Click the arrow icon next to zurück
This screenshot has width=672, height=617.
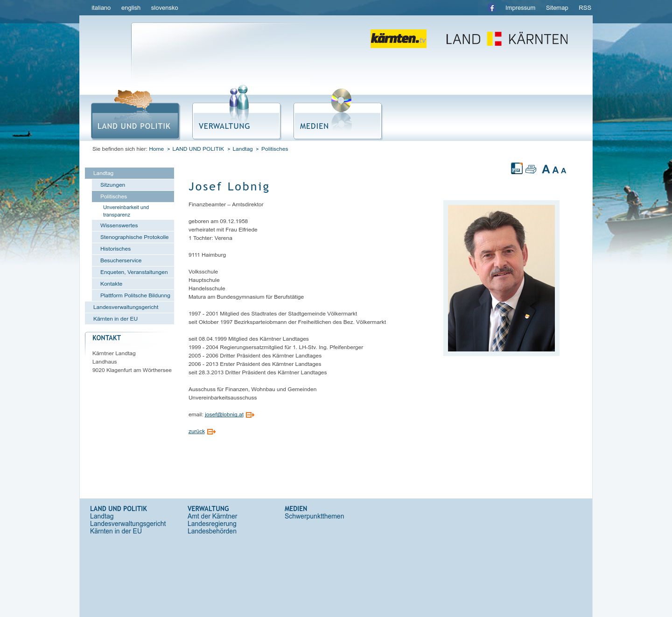[x=211, y=432]
